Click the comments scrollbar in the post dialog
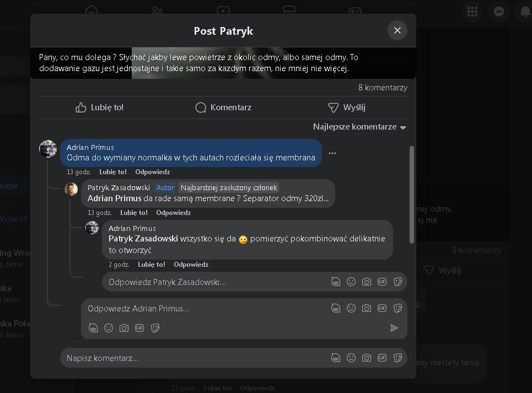The image size is (532, 393). [x=412, y=194]
